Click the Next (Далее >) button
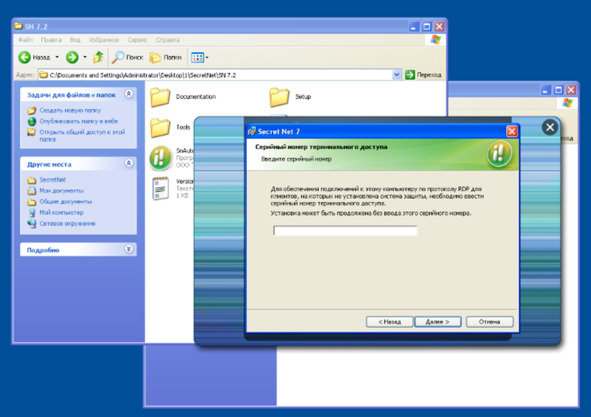Image resolution: width=591 pixels, height=417 pixels. tap(438, 322)
